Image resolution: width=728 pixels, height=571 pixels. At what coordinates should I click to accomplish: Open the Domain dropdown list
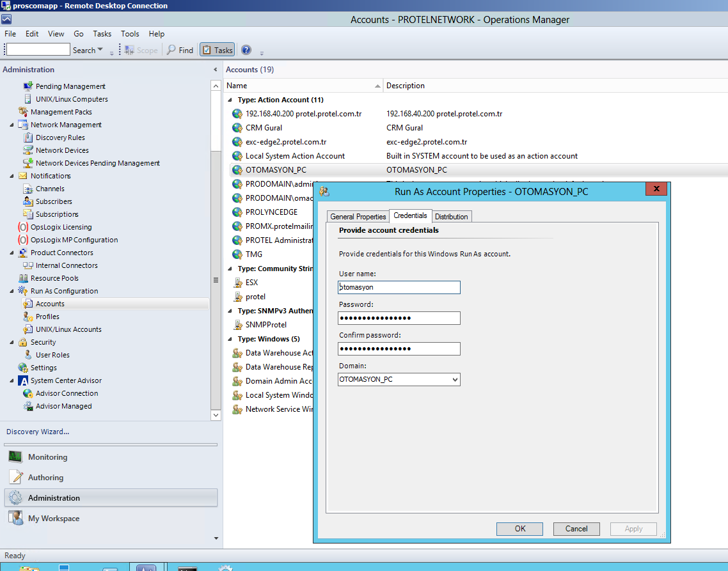point(455,380)
